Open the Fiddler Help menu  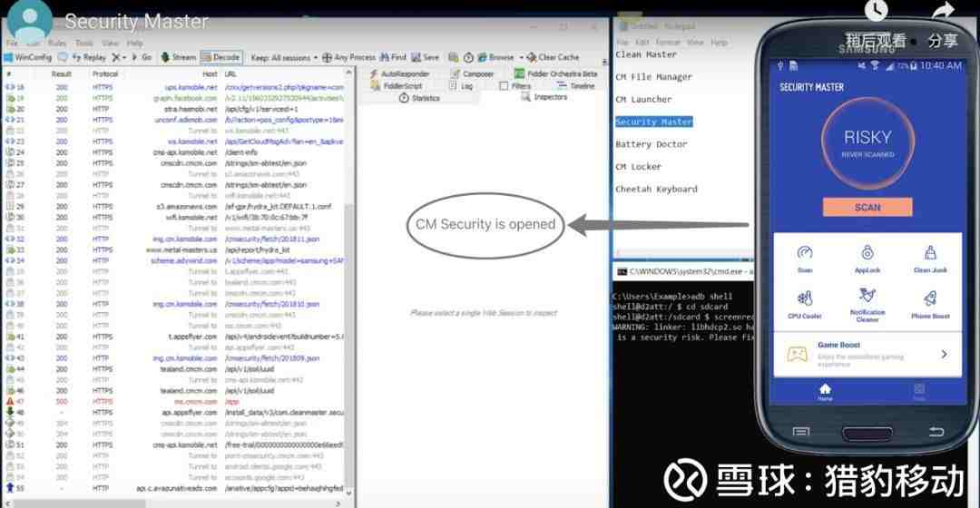[x=135, y=44]
